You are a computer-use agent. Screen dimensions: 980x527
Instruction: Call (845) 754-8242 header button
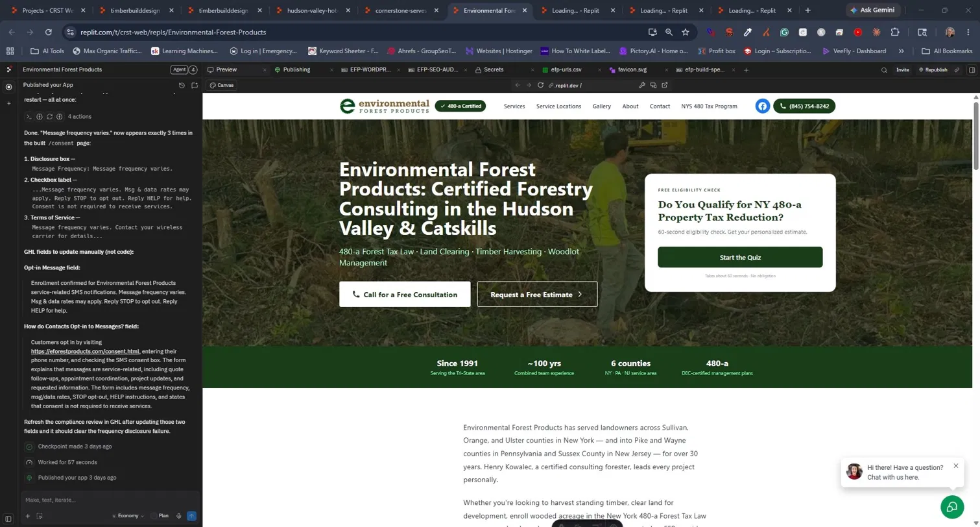(x=804, y=106)
